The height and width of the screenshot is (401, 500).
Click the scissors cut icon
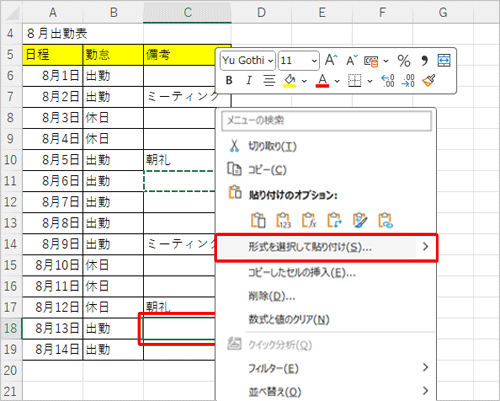coord(234,146)
